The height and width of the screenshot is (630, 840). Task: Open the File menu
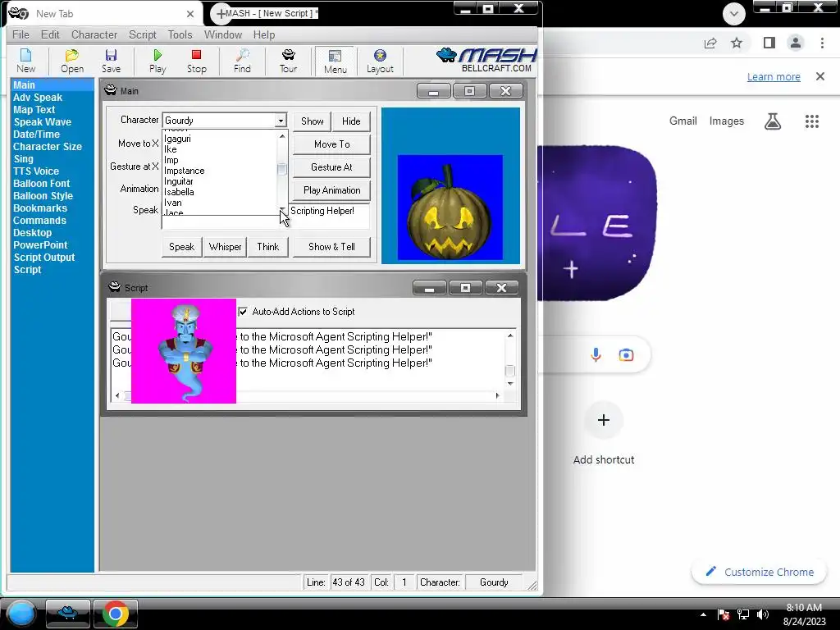pyautogui.click(x=21, y=34)
